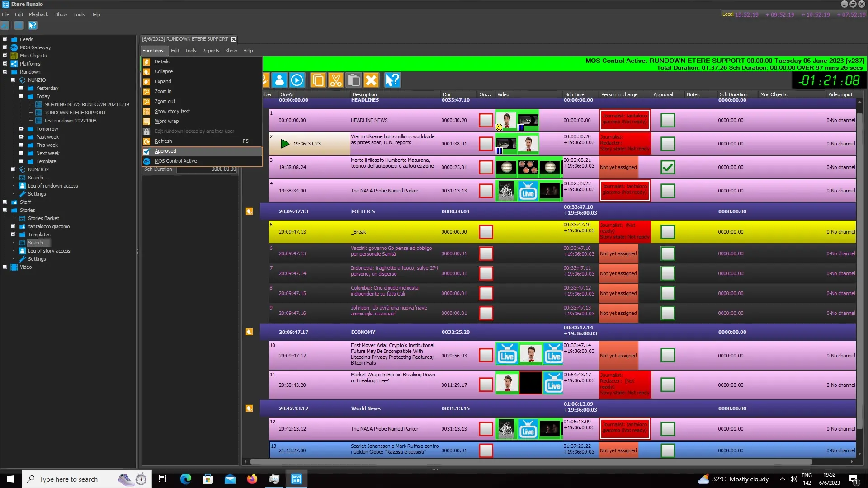
Task: Collapse the NUNZIO tree node
Action: (x=13, y=80)
